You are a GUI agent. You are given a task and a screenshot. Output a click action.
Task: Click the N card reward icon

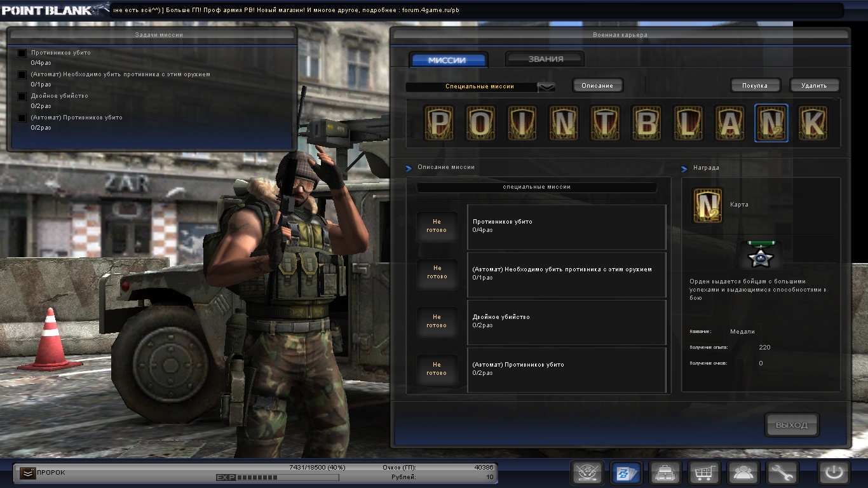pos(708,205)
